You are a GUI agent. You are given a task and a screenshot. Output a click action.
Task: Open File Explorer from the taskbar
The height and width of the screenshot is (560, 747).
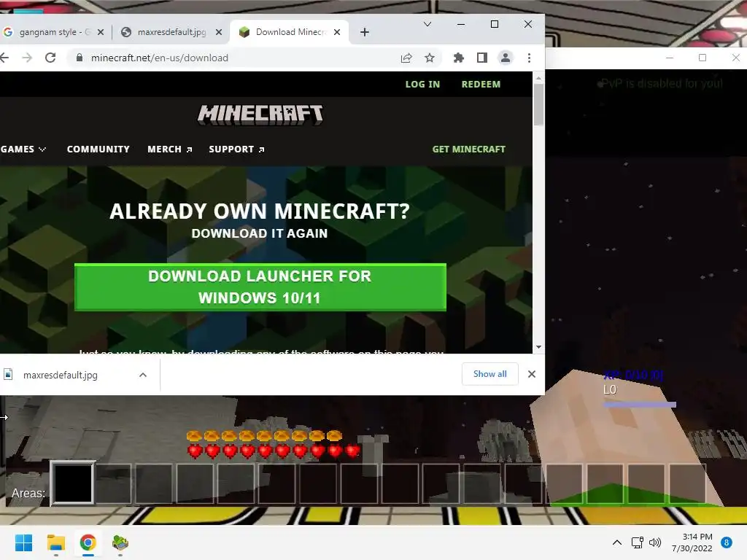[x=56, y=542]
